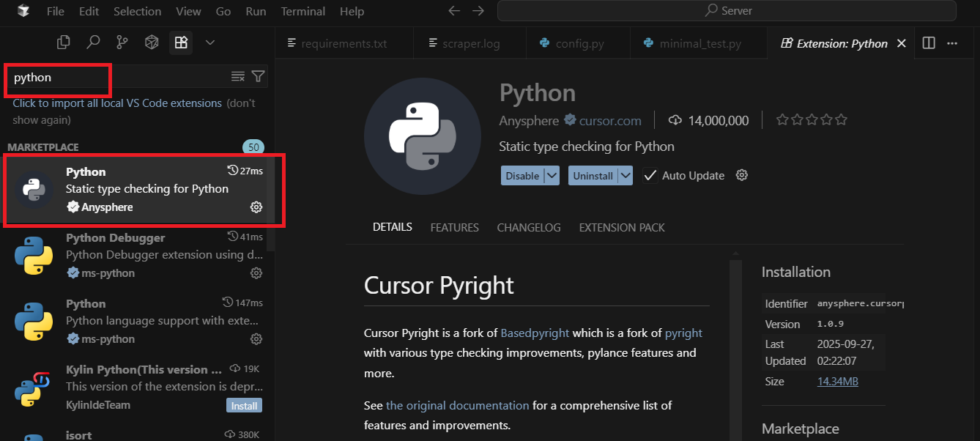Split the editor layout icon
The image size is (980, 441).
click(929, 43)
